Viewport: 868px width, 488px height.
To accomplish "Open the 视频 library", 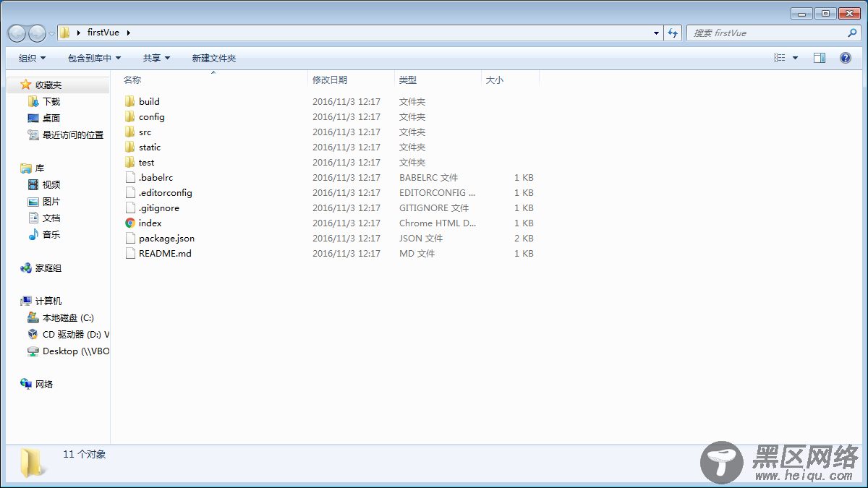I will click(51, 185).
